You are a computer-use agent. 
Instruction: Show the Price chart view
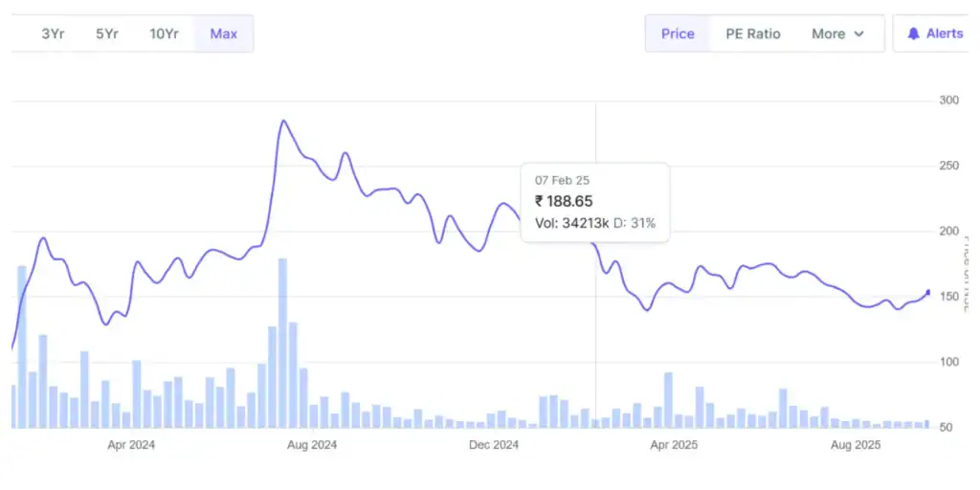[x=678, y=33]
